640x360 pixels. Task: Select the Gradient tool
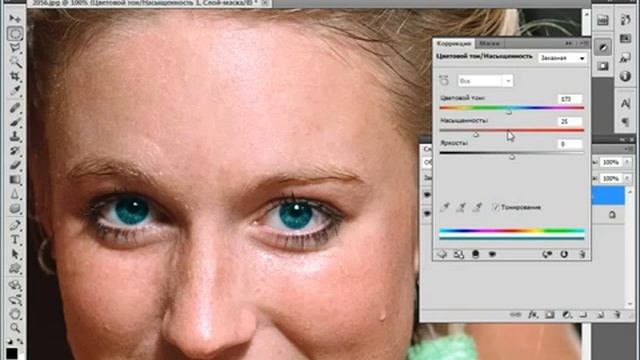(x=15, y=180)
